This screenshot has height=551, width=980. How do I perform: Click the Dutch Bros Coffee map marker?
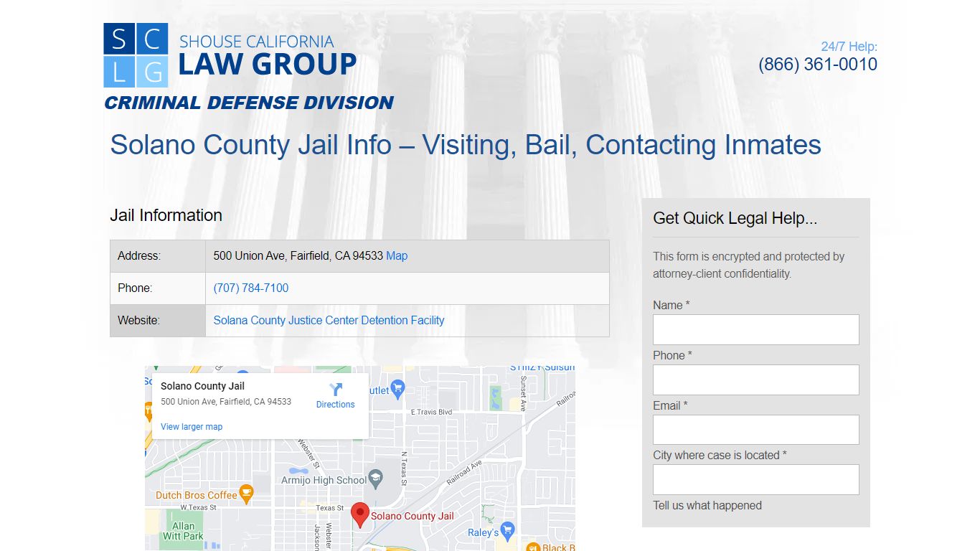[246, 494]
